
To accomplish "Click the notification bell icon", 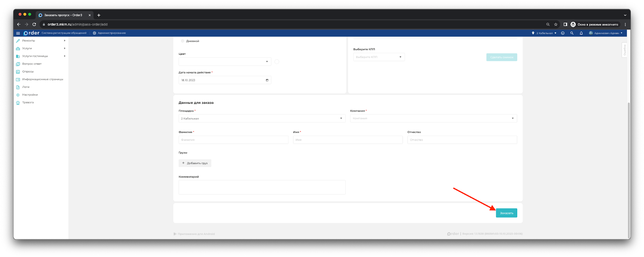I will (x=581, y=33).
